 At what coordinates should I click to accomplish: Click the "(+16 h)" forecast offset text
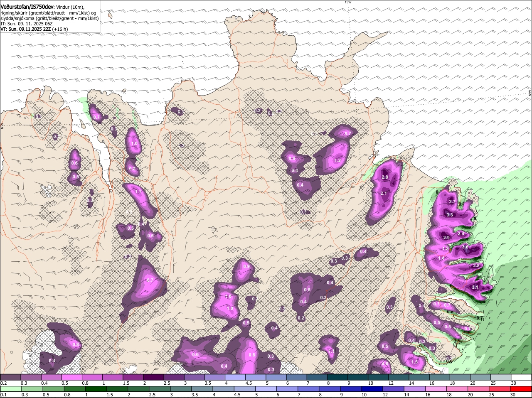coord(60,29)
